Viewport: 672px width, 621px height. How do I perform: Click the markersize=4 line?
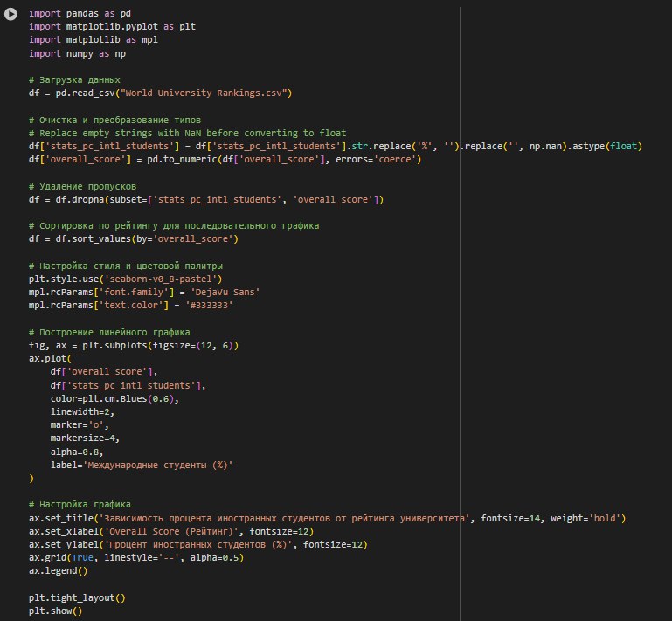point(85,438)
